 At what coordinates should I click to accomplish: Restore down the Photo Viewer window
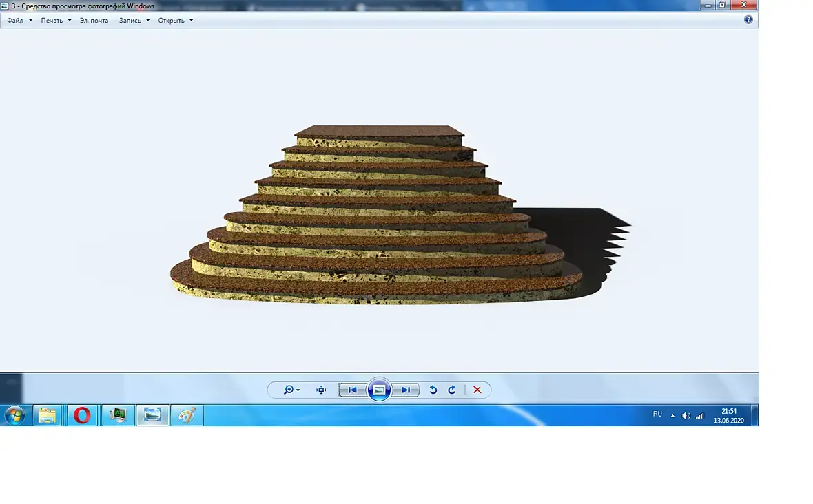click(x=722, y=6)
